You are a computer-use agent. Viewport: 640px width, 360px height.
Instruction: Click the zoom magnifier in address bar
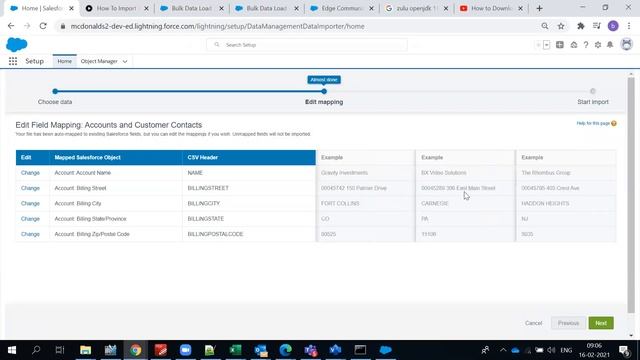[544, 26]
